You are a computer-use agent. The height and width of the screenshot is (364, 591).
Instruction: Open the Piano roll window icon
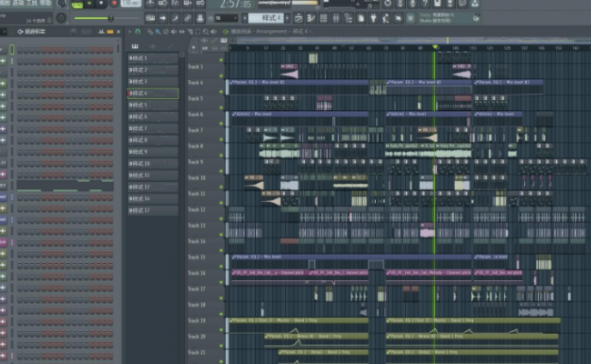(311, 18)
